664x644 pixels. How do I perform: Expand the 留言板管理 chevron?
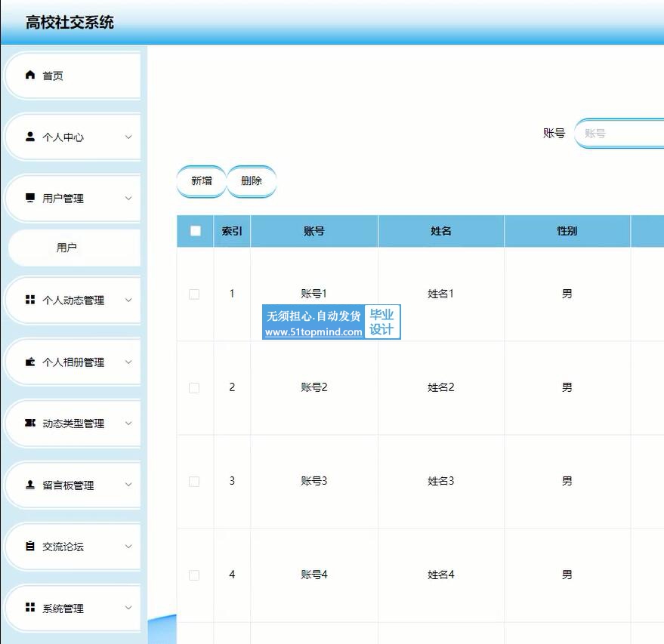[128, 485]
